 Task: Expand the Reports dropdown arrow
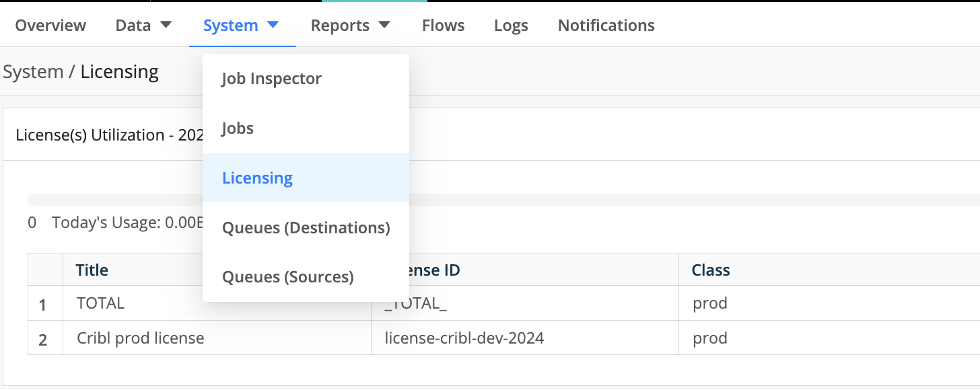coord(384,25)
